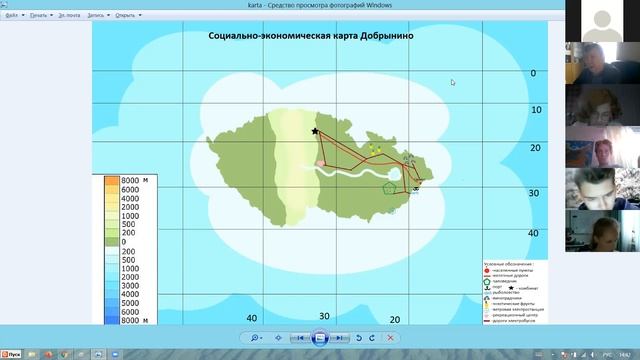Open the Chrome icon on taskbar
The image size is (640, 360).
coord(64,354)
